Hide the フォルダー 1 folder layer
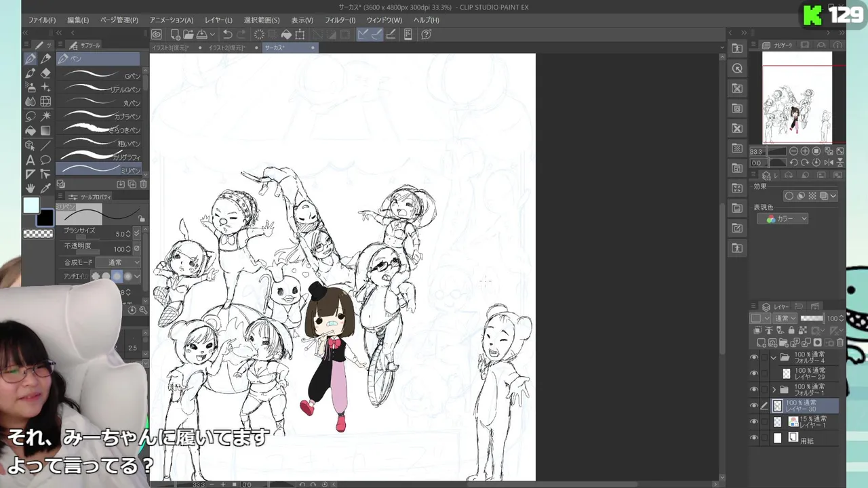 (754, 390)
